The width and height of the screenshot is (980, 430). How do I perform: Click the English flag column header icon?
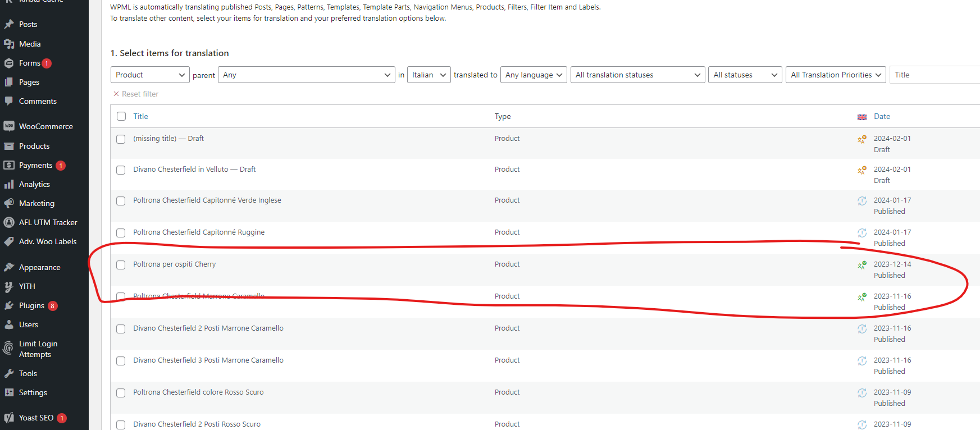pos(862,117)
